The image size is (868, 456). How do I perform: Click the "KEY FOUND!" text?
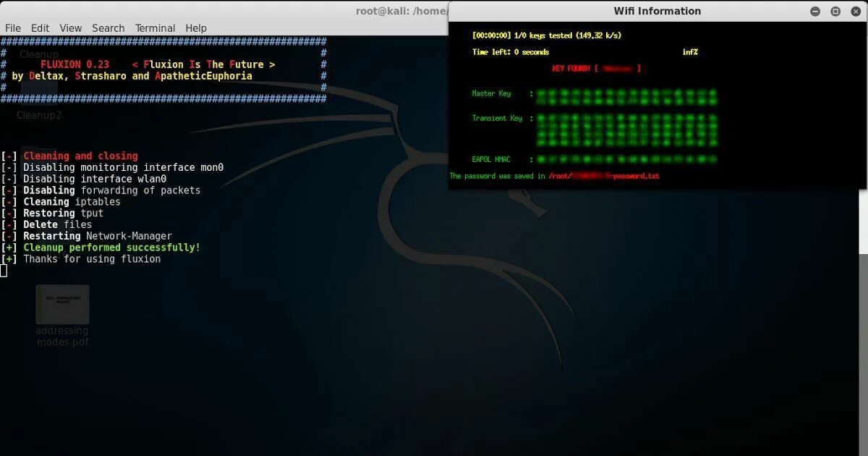571,69
